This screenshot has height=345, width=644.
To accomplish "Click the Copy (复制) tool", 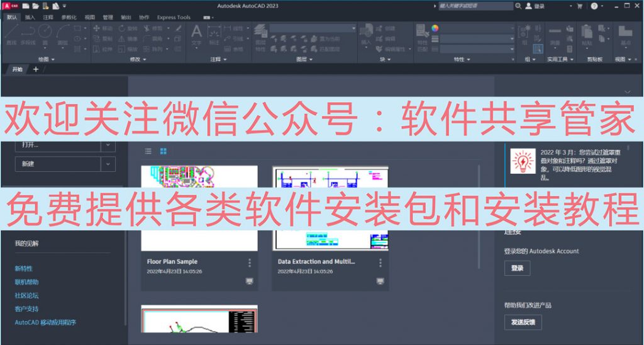I will [103, 38].
